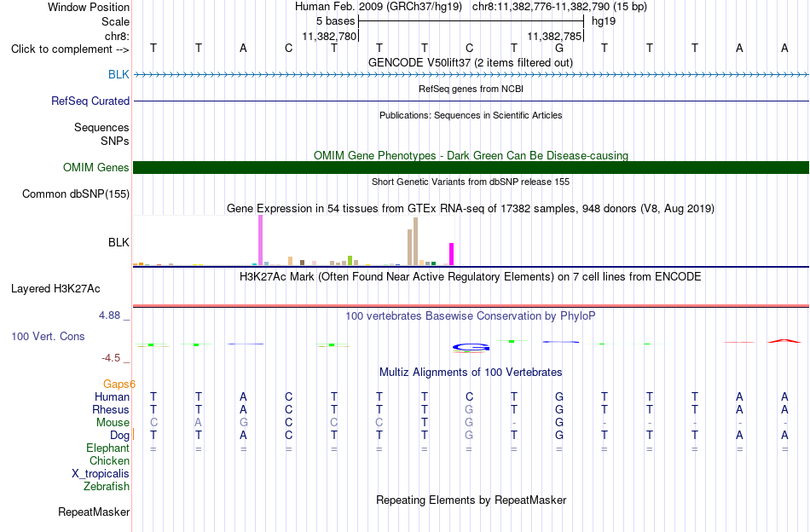Click the A base in the Mouse row
Image resolution: width=810 pixels, height=532 pixels.
(x=199, y=423)
